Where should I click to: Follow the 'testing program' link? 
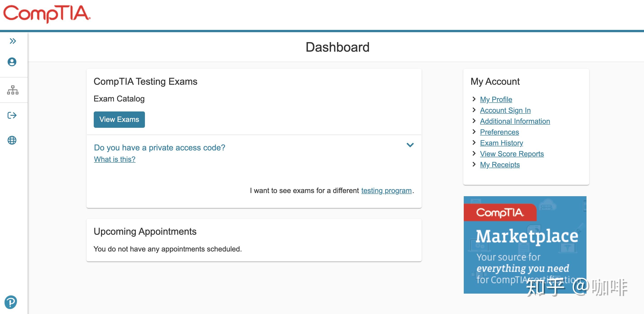pos(386,191)
